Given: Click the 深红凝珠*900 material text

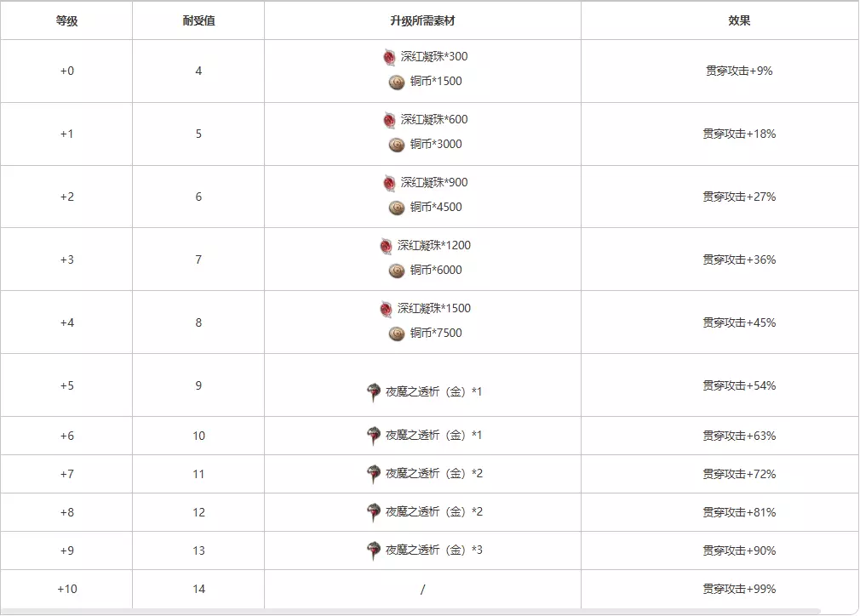Looking at the screenshot, I should point(434,183).
